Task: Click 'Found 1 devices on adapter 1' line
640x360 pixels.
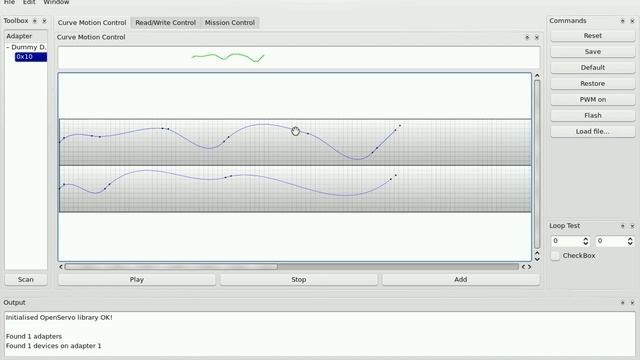Action: click(53, 346)
